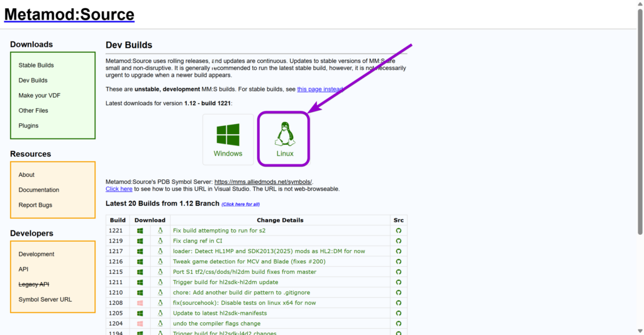This screenshot has width=644, height=335.
Task: Open Development under Developers
Action: pyautogui.click(x=36, y=254)
